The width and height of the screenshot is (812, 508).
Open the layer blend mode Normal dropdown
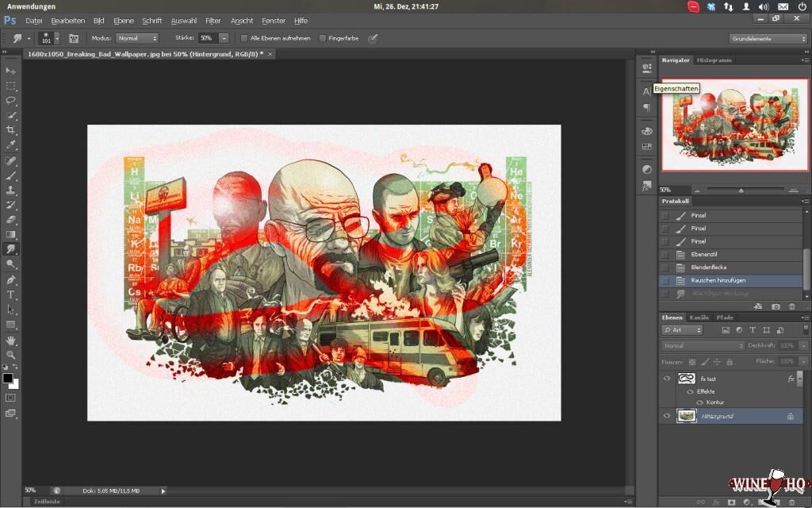703,346
